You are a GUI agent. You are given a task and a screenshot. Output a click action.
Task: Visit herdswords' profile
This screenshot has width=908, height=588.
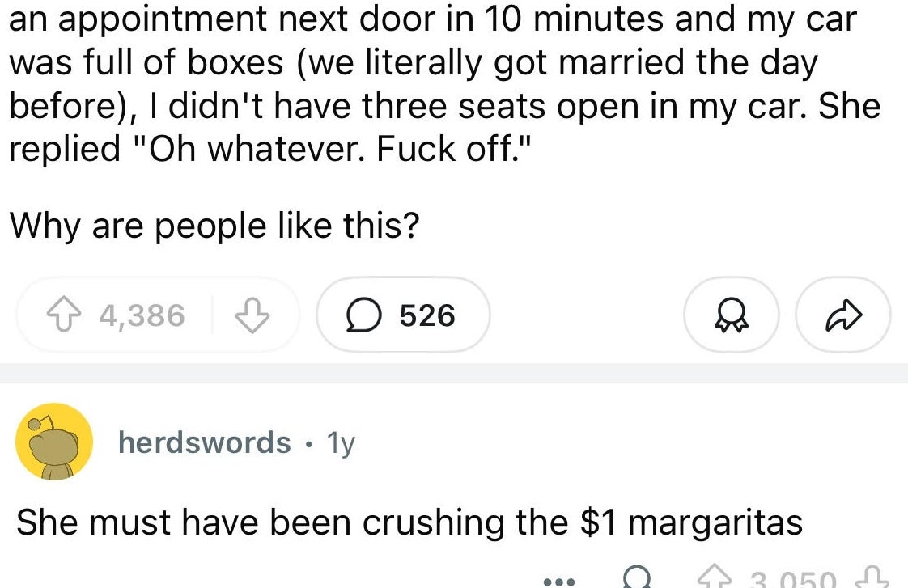click(x=206, y=442)
